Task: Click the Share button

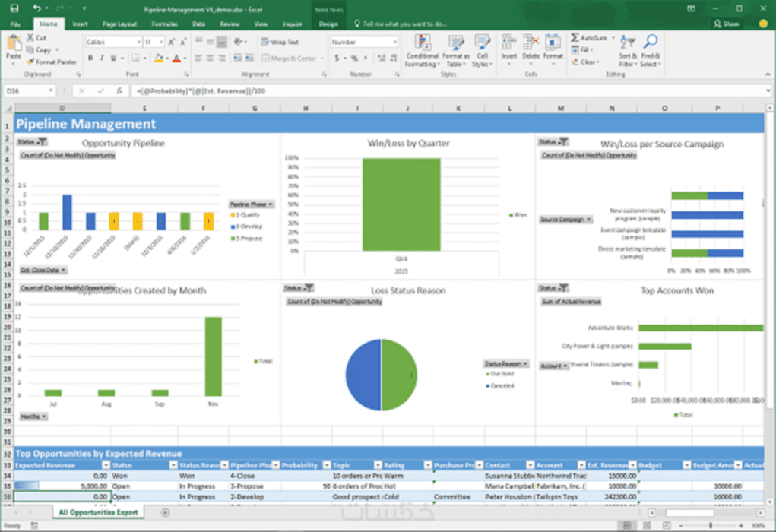Action: point(726,24)
